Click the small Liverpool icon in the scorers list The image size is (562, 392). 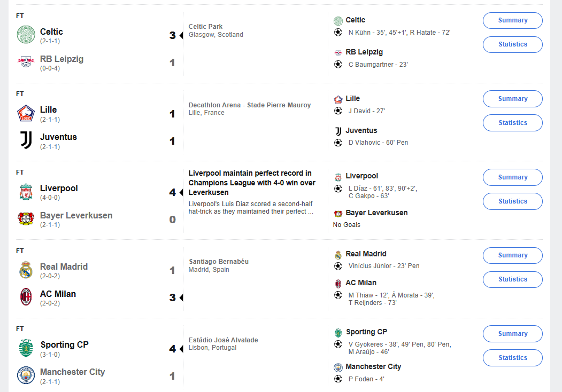(x=338, y=176)
